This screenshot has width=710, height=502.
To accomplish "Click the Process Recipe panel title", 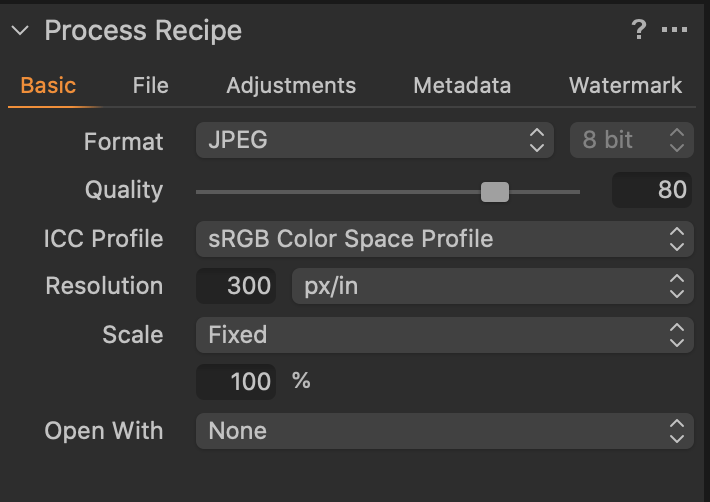I will [143, 31].
